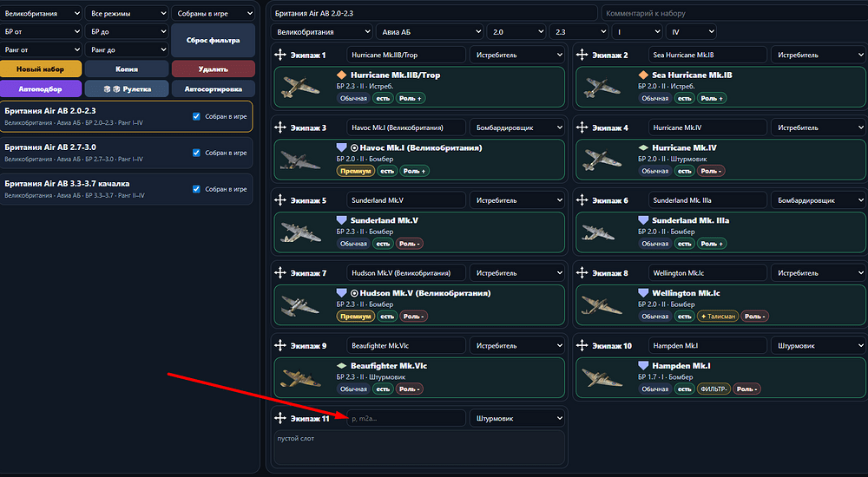Image resolution: width=868 pixels, height=477 pixels.
Task: Open the role dropdown of Экипаж 10 (Штурмовик)
Action: (x=819, y=346)
